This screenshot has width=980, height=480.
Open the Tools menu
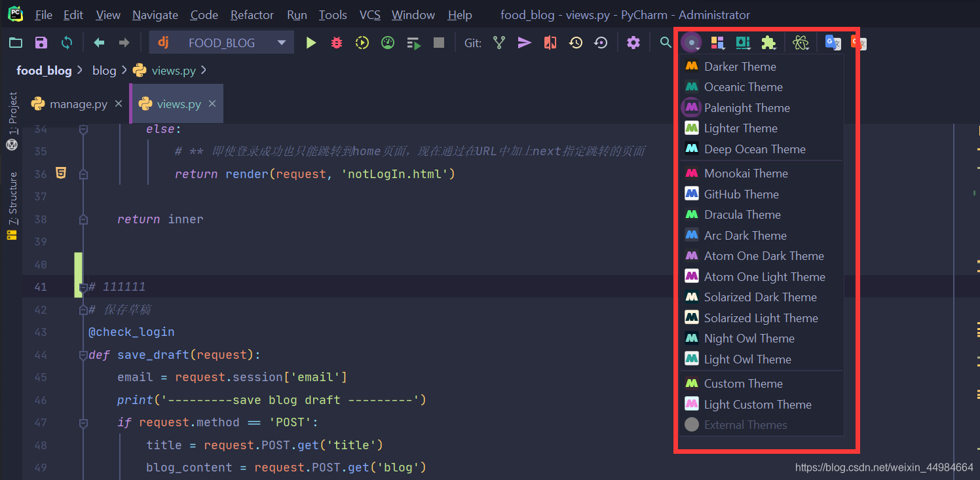point(333,15)
